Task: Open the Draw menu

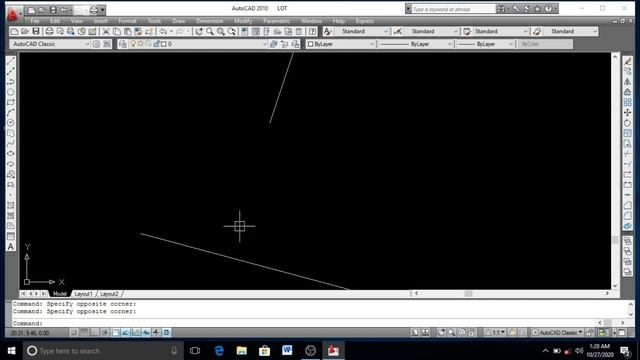Action: (x=179, y=21)
